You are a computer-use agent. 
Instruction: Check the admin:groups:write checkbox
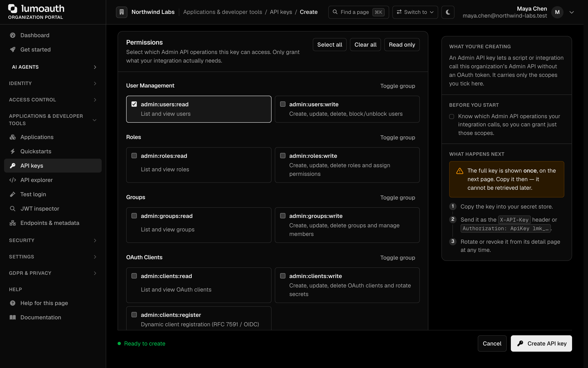tap(283, 216)
